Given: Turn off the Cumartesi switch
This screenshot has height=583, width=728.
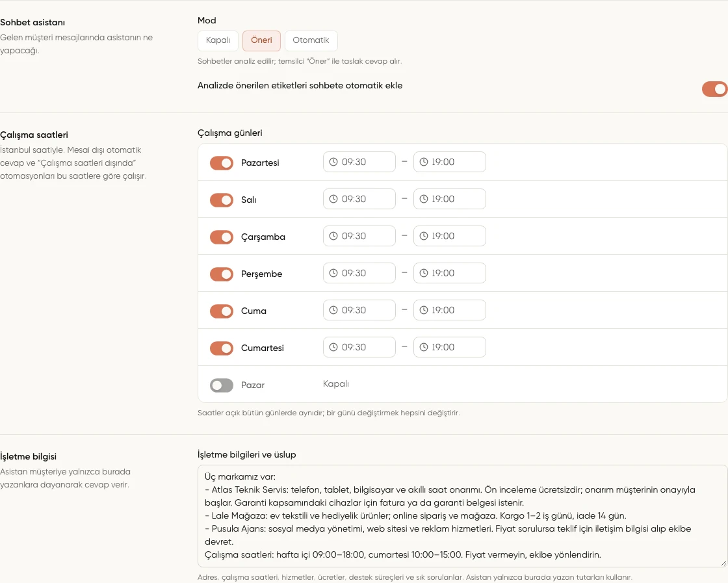Looking at the screenshot, I should coord(222,348).
